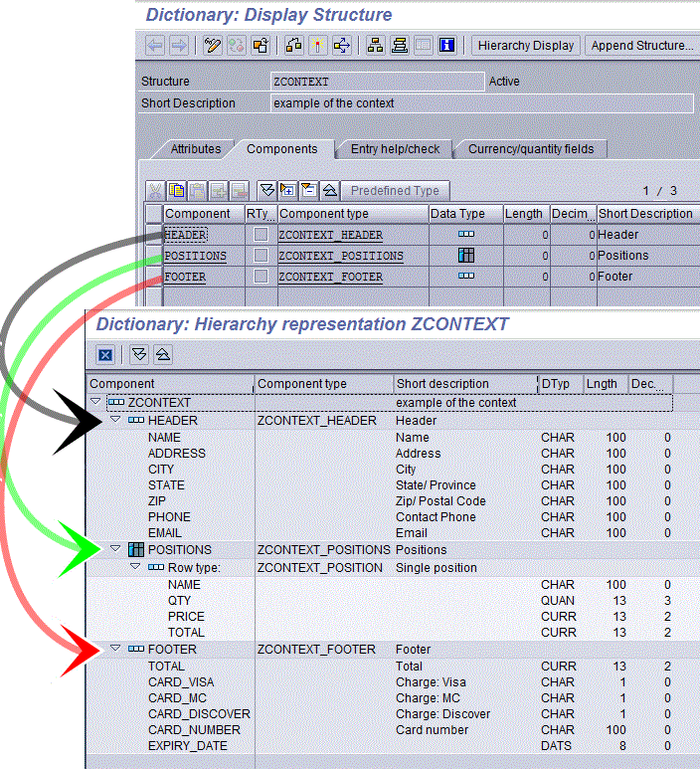Image resolution: width=700 pixels, height=769 pixels.
Task: Select CARD_DISCOVER in the hierarchy tree
Action: (x=199, y=713)
